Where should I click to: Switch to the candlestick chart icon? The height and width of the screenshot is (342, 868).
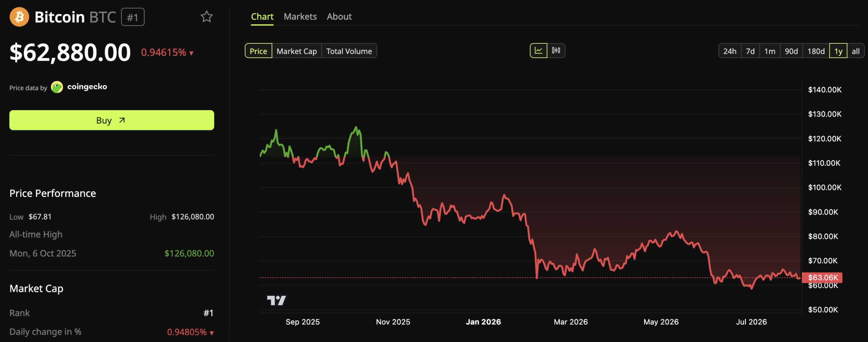point(556,51)
